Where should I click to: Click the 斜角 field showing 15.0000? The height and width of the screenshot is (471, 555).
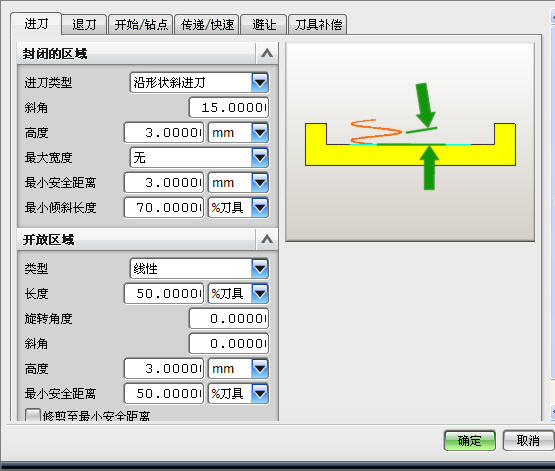point(229,108)
